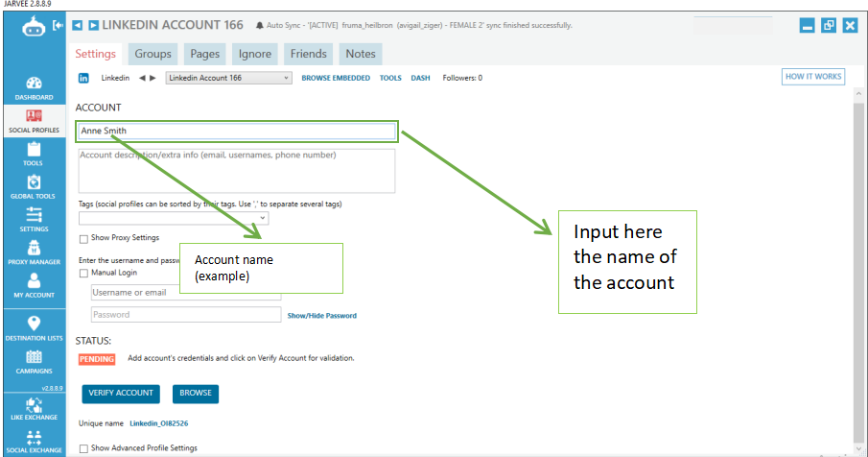This screenshot has width=868, height=457.
Task: Click the Verify Account button
Action: point(121,394)
